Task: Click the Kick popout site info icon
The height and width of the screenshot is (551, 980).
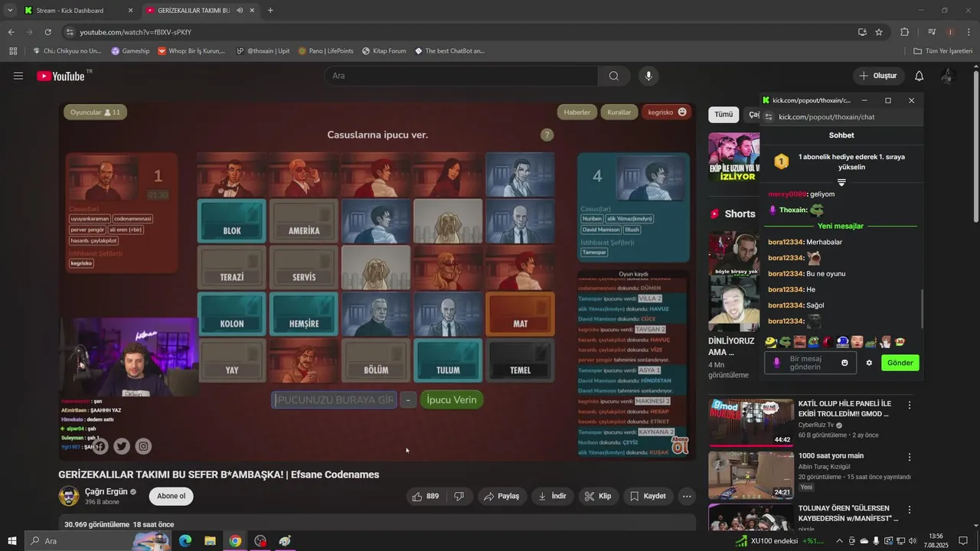Action: point(769,117)
